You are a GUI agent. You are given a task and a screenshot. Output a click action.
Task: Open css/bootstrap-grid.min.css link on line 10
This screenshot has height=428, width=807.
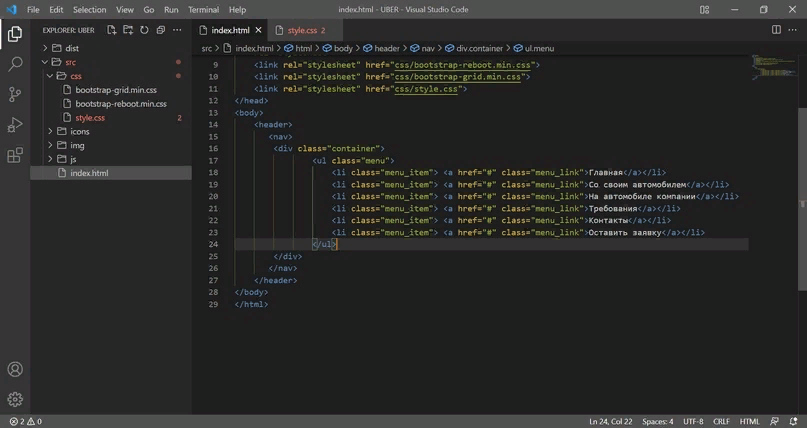point(458,77)
